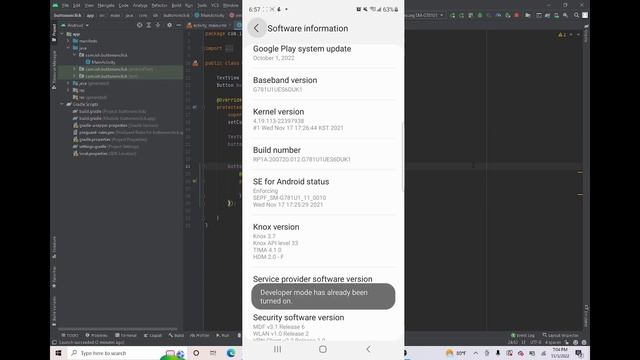
Task: Open the Structure side tab
Action: 54,247
